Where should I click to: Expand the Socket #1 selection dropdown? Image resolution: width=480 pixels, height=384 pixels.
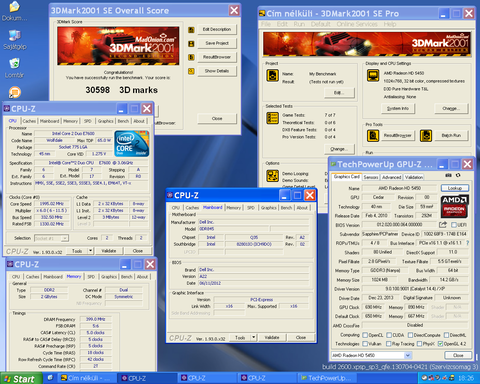[x=65, y=238]
